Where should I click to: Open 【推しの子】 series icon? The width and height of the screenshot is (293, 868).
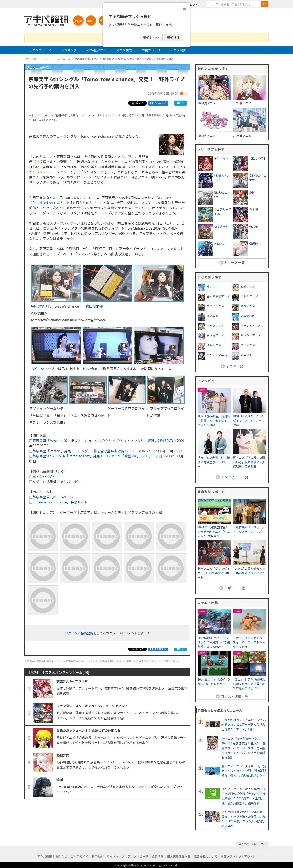point(240,163)
